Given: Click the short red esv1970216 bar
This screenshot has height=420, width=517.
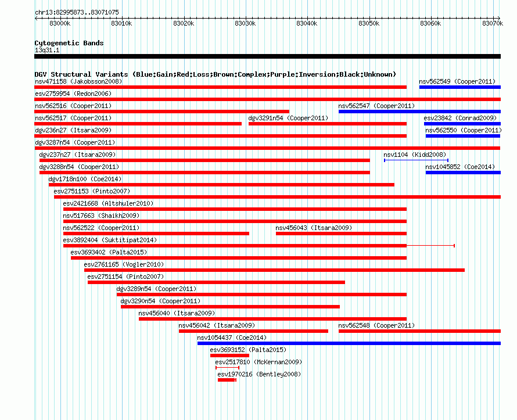Looking at the screenshot, I should pos(227,380).
